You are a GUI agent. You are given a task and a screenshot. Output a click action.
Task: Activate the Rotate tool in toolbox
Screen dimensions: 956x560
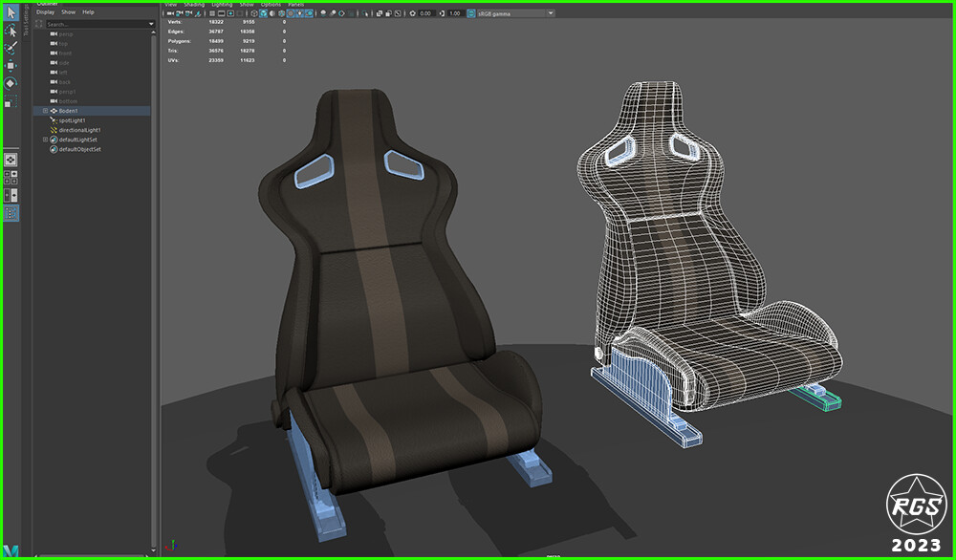tap(11, 83)
